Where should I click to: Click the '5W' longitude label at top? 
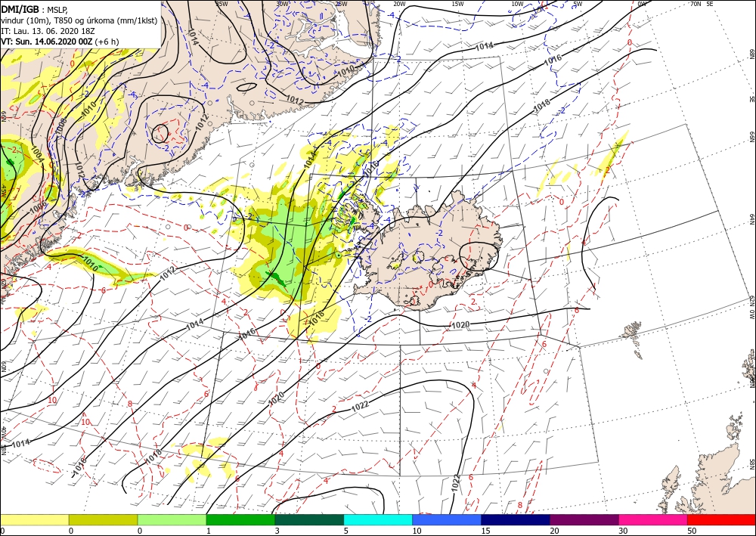(x=578, y=4)
